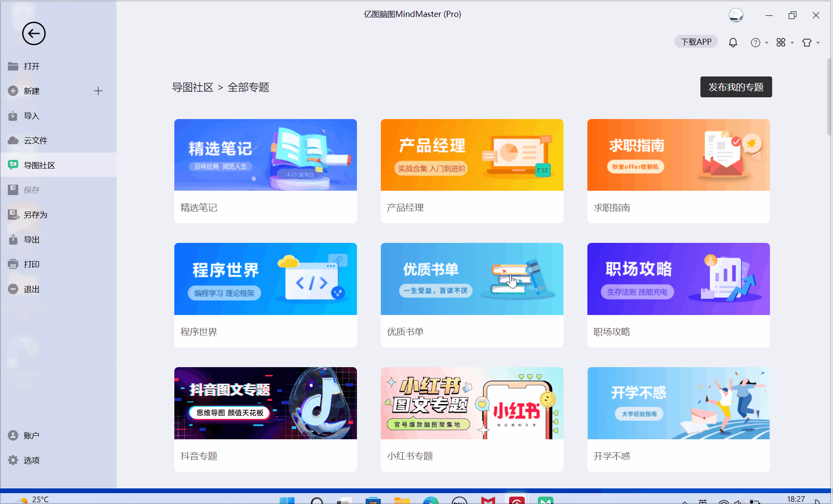Click the apps grid icon
The image size is (833, 504).
781,42
